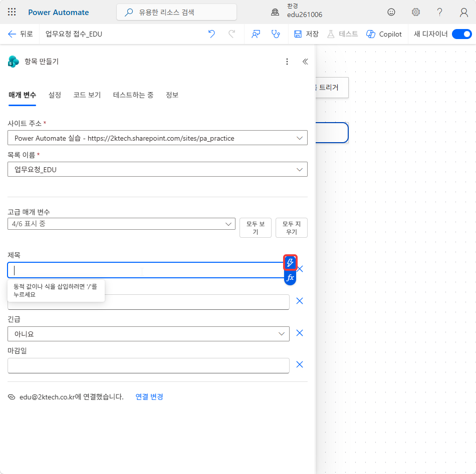Toggle the 새 디자이너 switch

pos(461,34)
